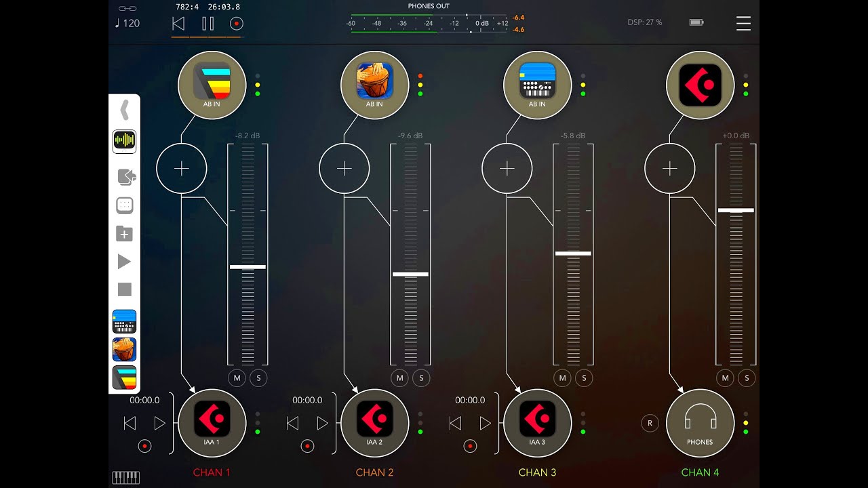Record on the IAA 3 transport

470,446
